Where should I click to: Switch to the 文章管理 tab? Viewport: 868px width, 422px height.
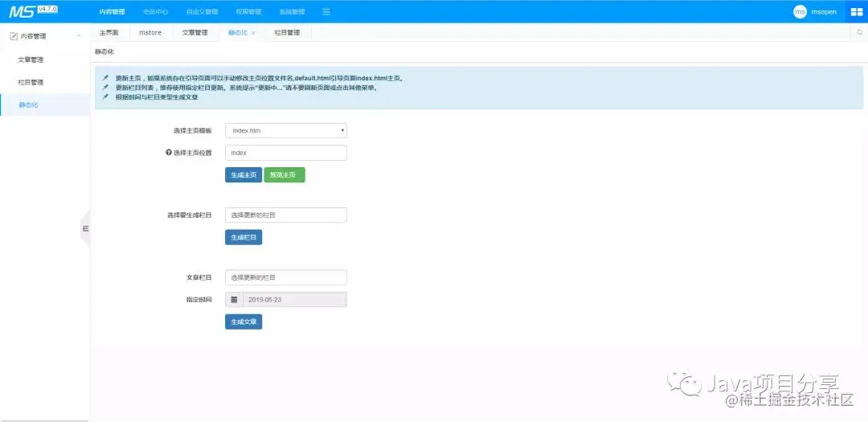coord(194,33)
